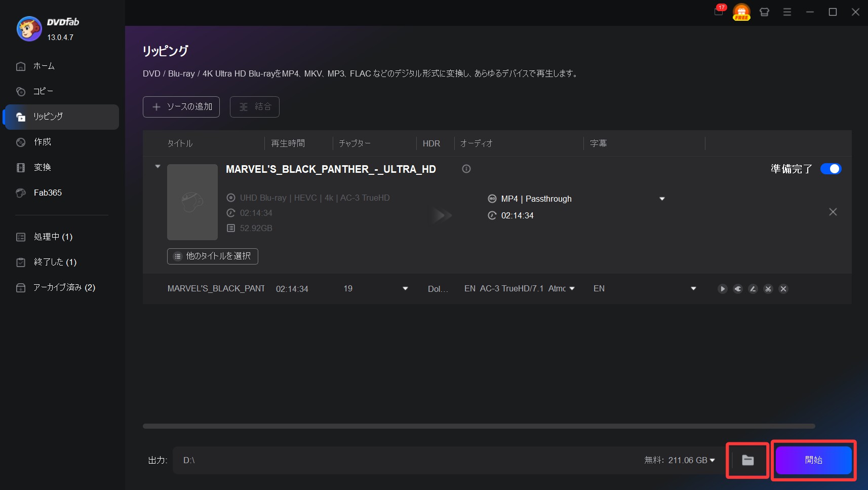Viewport: 868px width, 490px height.
Task: Open advanced settings wrench icon
Action: coord(738,289)
